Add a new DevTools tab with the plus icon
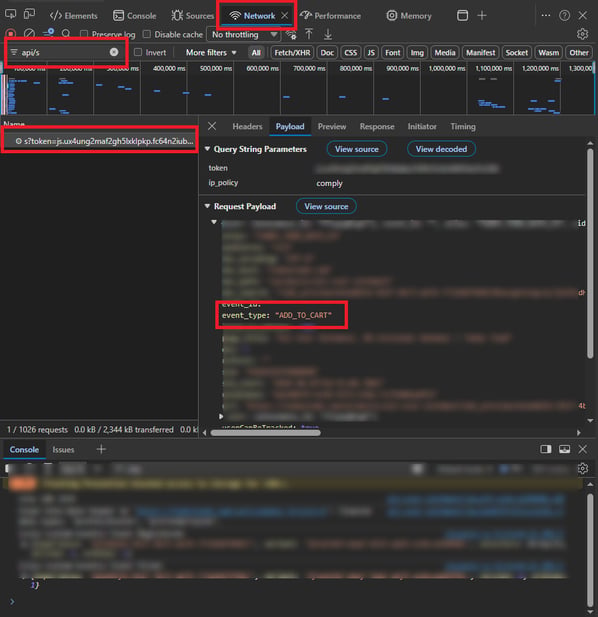 tap(482, 15)
